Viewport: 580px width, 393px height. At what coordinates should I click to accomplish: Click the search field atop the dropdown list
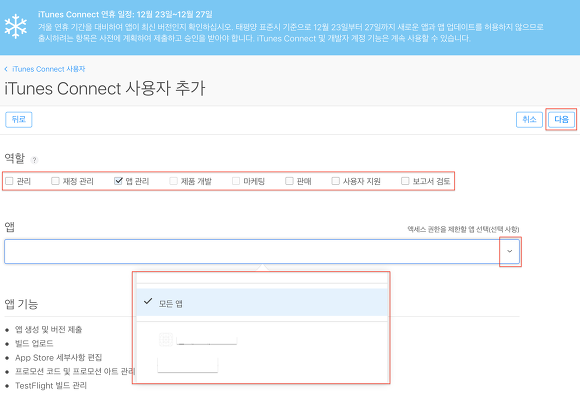pos(262,278)
